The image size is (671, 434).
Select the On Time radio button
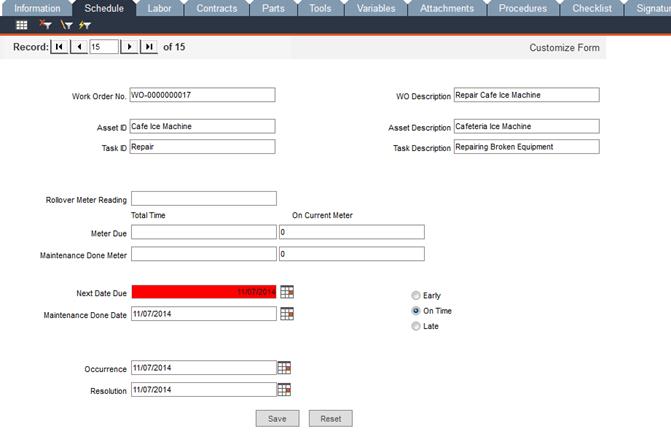coord(416,311)
